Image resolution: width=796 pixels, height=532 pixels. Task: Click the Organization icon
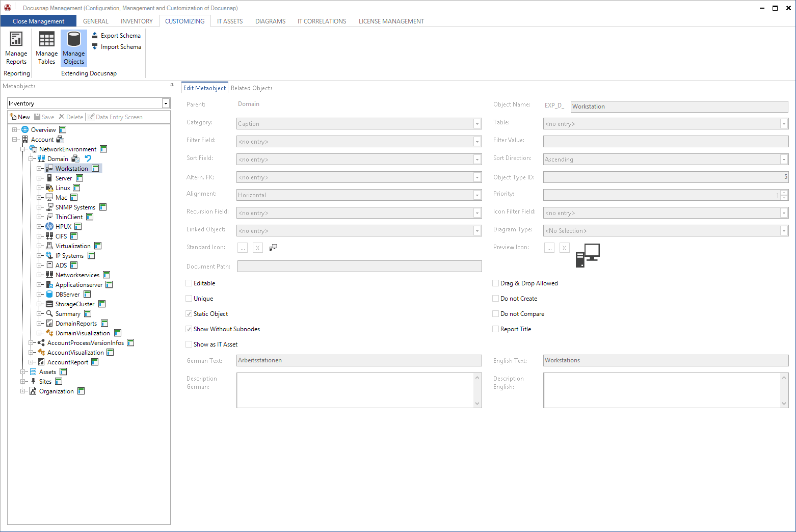click(33, 391)
